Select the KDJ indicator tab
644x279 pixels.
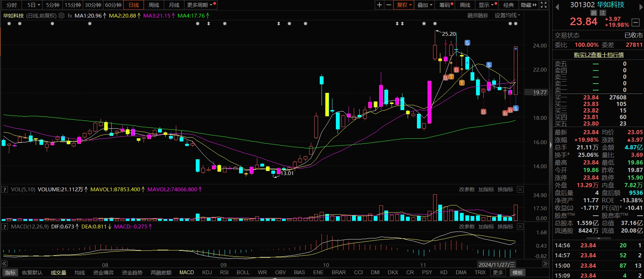pyautogui.click(x=207, y=272)
